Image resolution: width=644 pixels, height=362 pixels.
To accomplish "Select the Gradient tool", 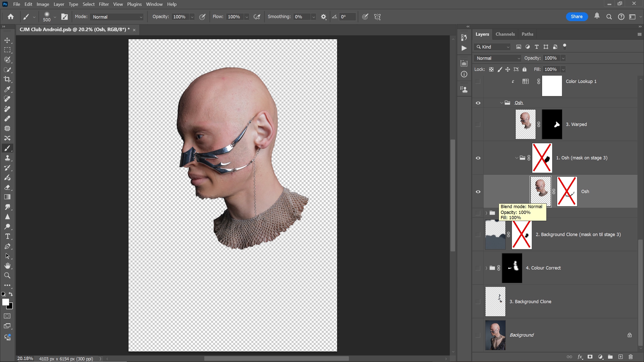I will 7,197.
